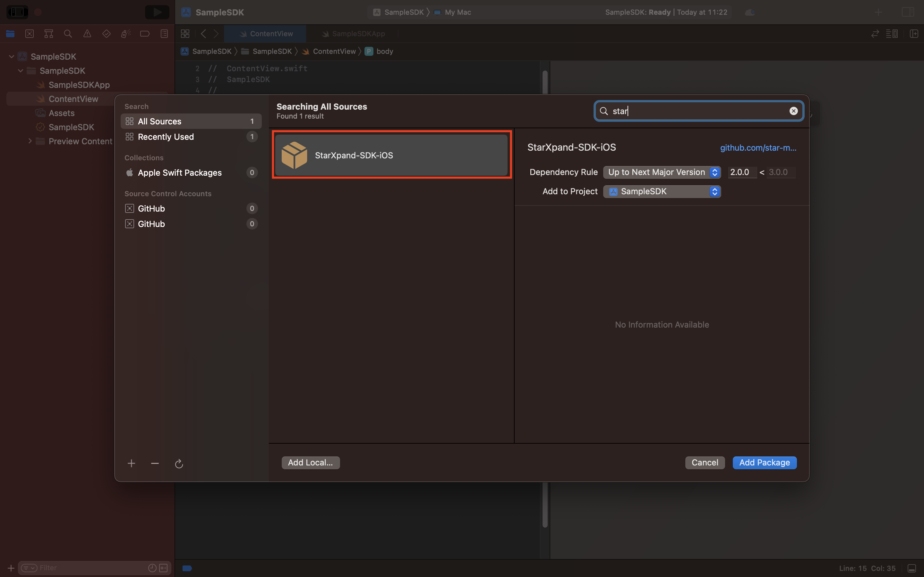This screenshot has height=577, width=924.
Task: Expand the Preview Content folder
Action: pyautogui.click(x=30, y=141)
